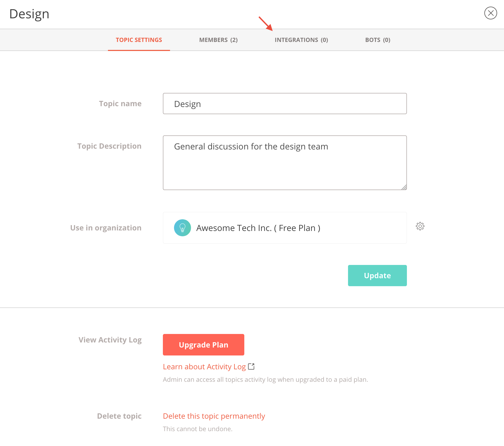Click the description textarea resize handle
504x446 pixels.
pos(404,187)
